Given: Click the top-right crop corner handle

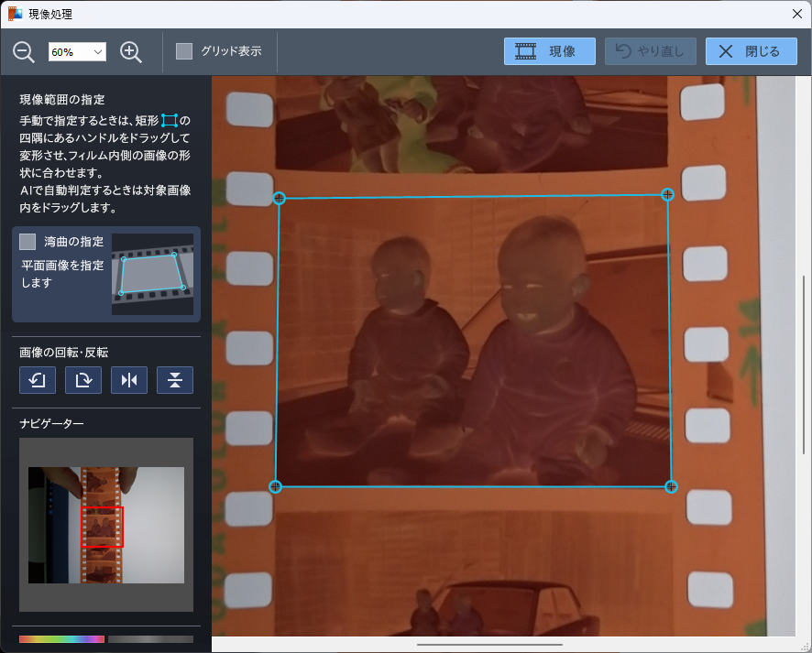Looking at the screenshot, I should 668,194.
